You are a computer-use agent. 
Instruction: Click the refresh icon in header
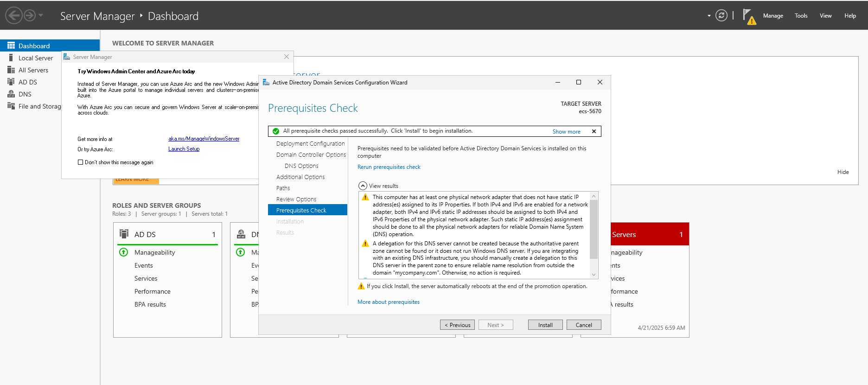point(721,16)
